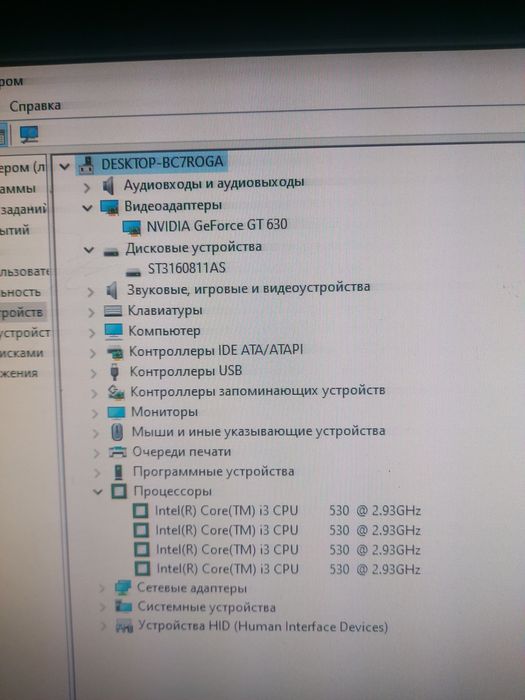Select the fourth Intel Core i3 CPU entry
This screenshot has width=525, height=700.
point(288,569)
